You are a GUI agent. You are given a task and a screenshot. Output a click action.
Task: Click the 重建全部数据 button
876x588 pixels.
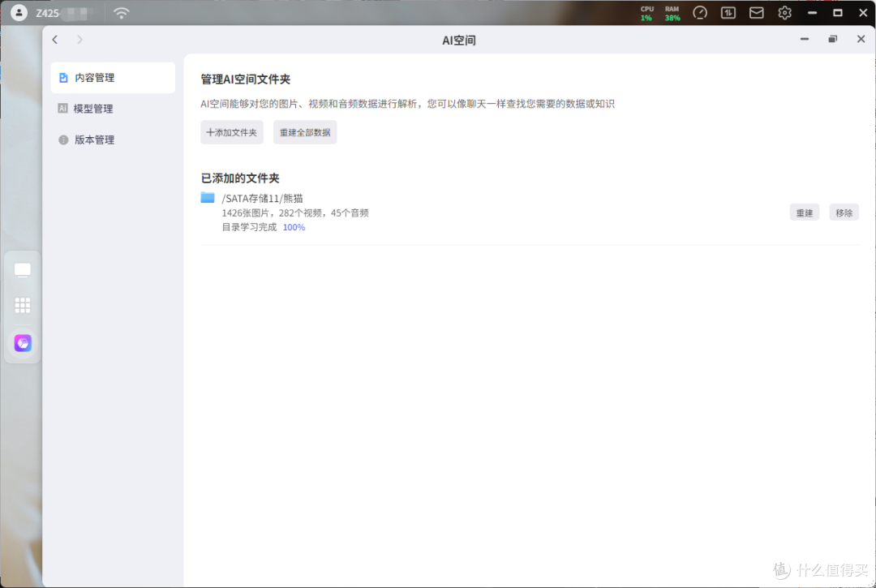pyautogui.click(x=305, y=132)
